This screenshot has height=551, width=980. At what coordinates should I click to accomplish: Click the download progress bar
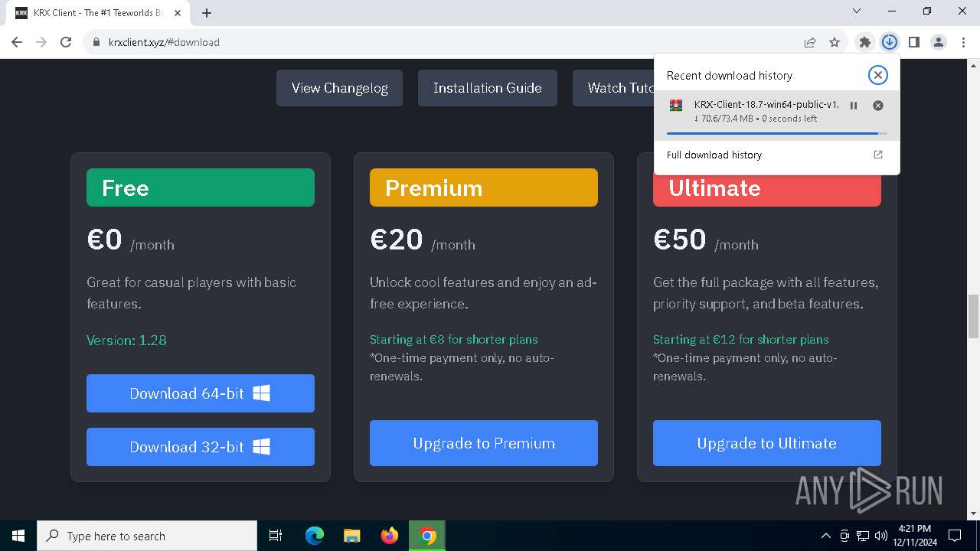click(776, 133)
